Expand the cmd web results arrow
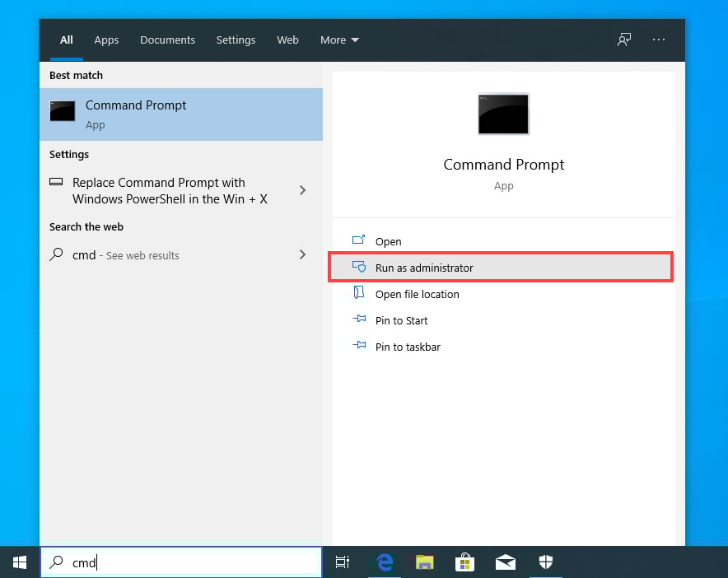 tap(302, 255)
